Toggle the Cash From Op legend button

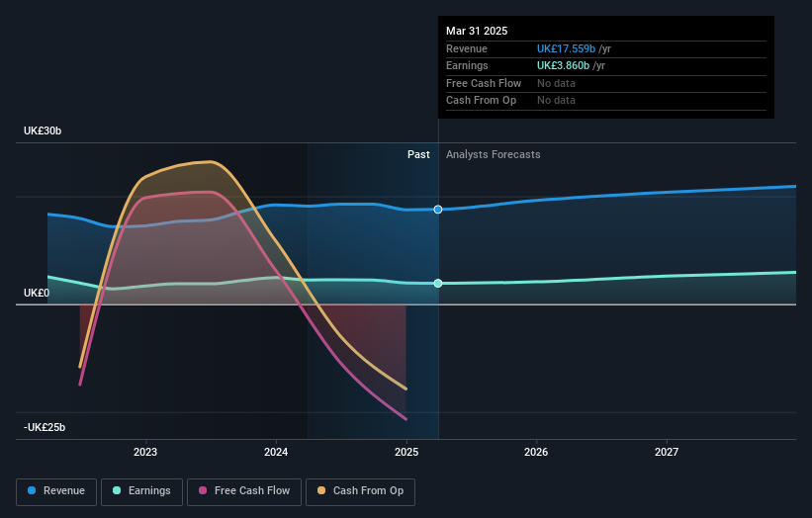[360, 491]
